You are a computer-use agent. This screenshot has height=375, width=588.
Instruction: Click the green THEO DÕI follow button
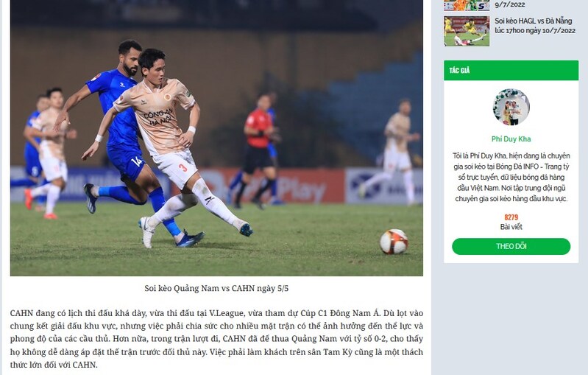click(511, 246)
